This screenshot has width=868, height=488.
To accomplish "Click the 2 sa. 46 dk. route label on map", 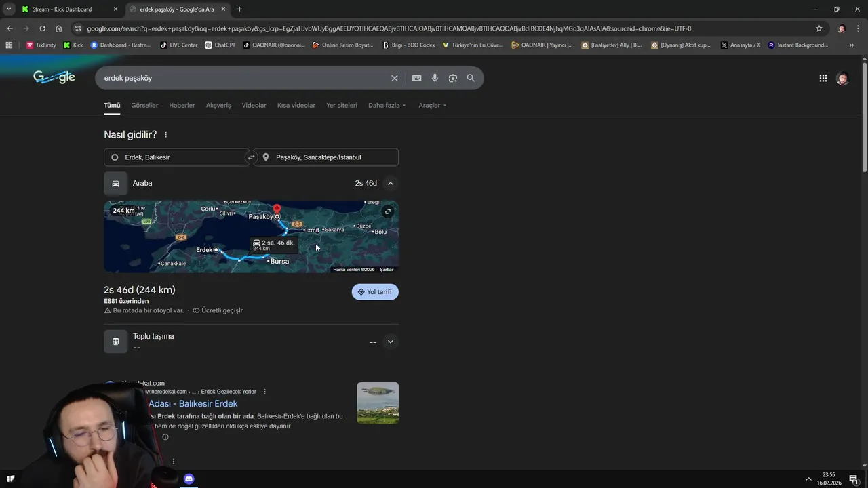I will (x=274, y=245).
